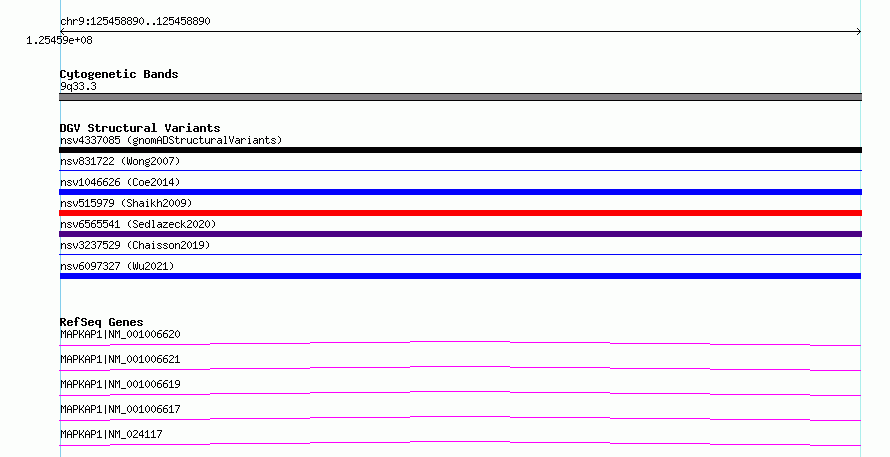Click the magenta NM_001006621 gene line
This screenshot has height=457, width=890.
[460, 368]
